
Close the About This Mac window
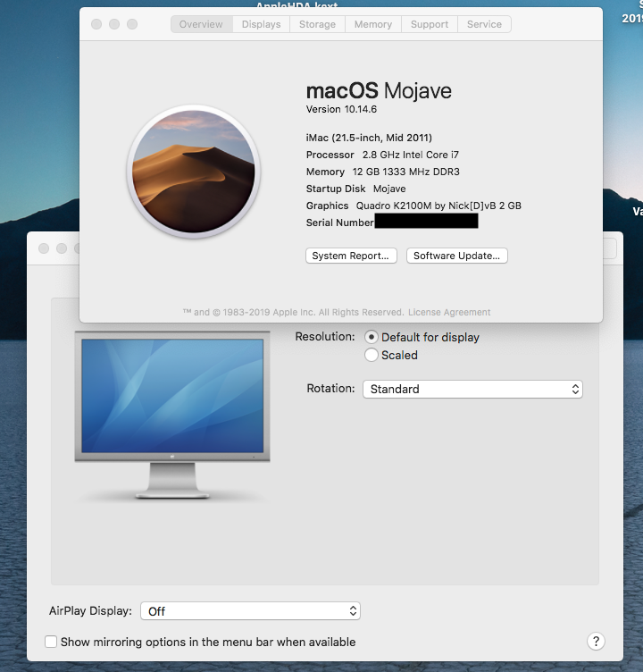pos(96,24)
